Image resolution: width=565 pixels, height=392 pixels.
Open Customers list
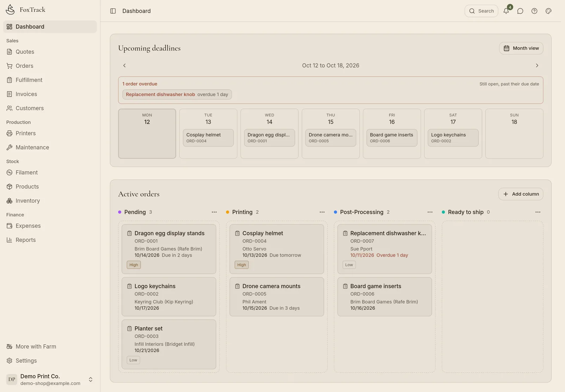[50, 108]
